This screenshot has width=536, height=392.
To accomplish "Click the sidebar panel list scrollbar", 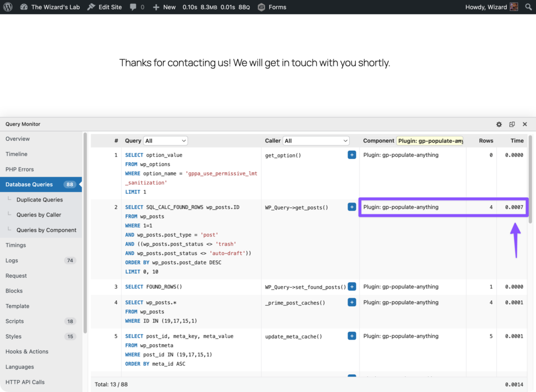I will click(x=85, y=232).
